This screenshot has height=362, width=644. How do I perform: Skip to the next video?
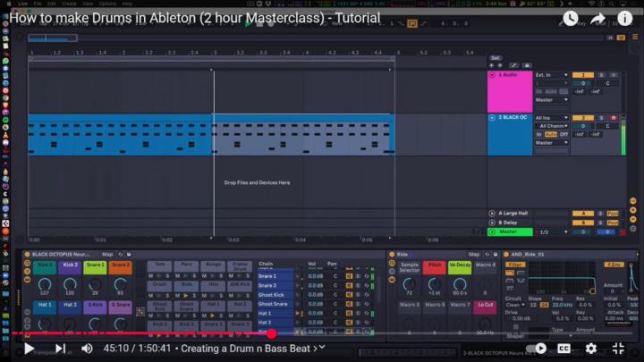pos(60,349)
